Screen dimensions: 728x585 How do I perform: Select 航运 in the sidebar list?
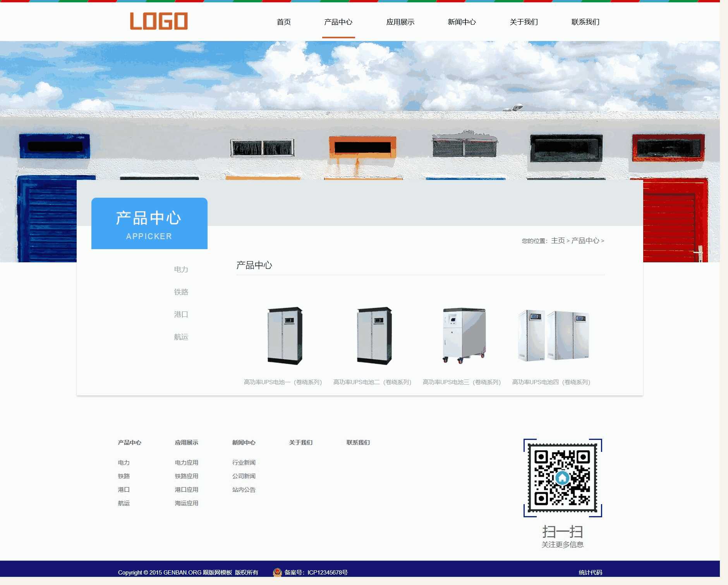pos(181,337)
